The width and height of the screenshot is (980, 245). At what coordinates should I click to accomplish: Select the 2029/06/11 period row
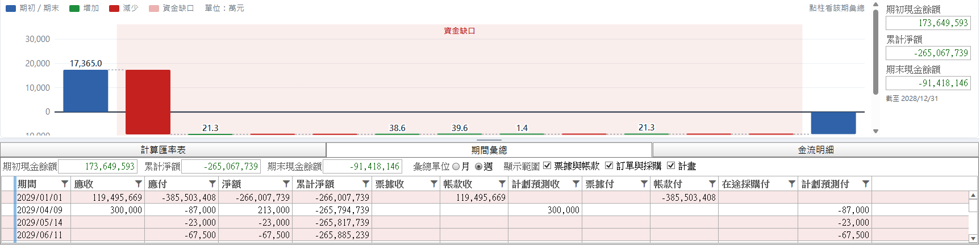485,235
